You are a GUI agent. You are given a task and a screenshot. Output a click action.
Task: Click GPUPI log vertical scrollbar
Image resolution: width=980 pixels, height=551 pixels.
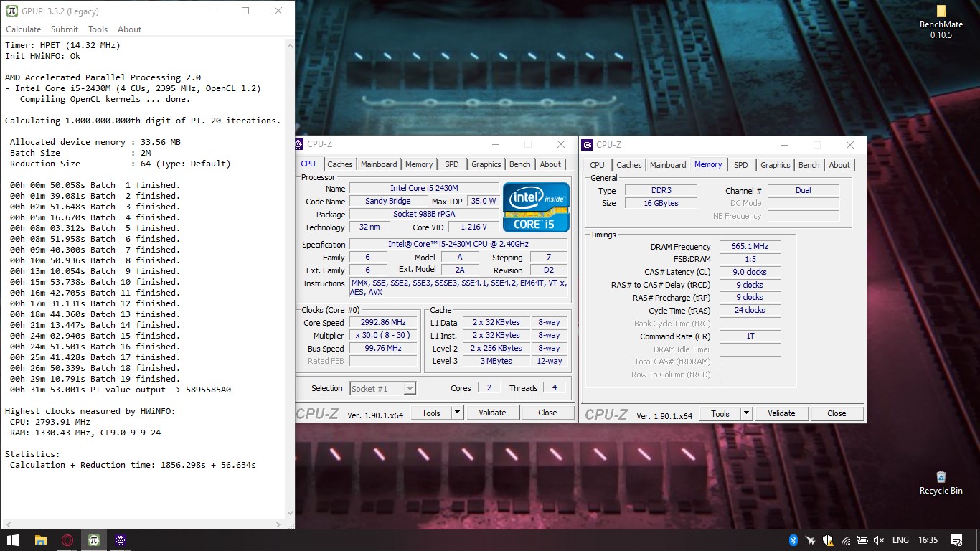point(290,278)
